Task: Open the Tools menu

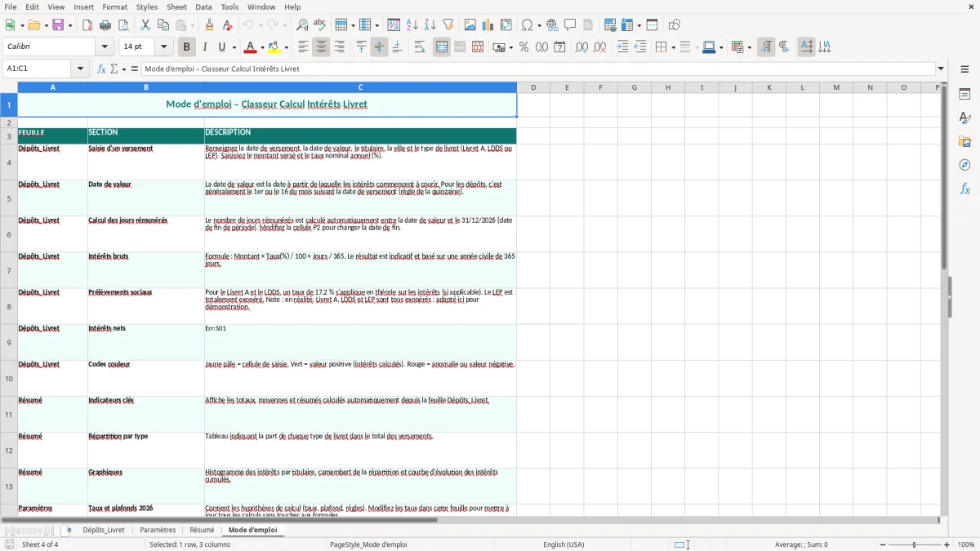Action: [x=229, y=7]
